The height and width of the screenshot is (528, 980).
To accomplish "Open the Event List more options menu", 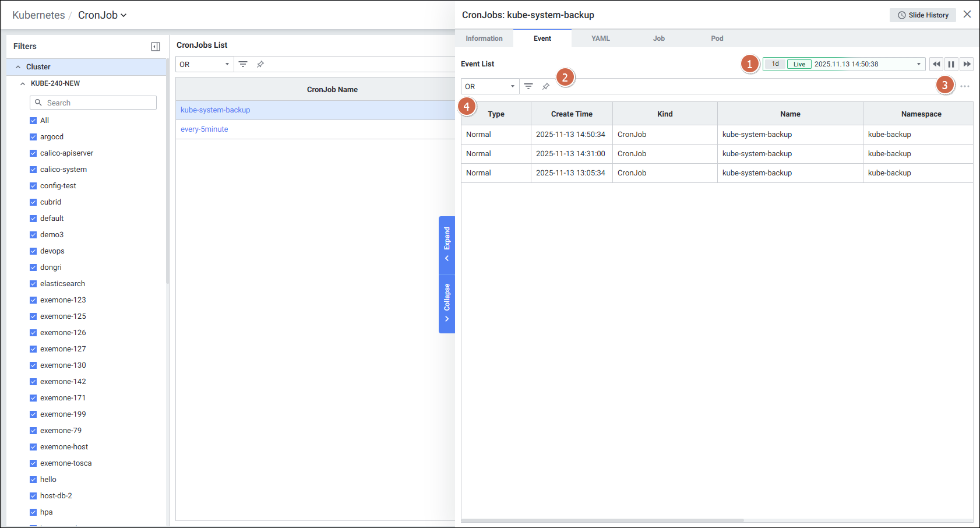I will coord(965,86).
